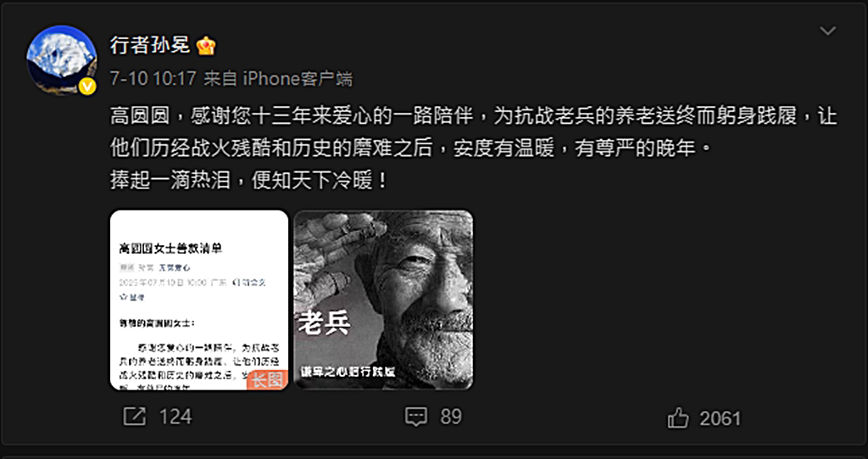
Task: Click the 老兵 caption on the photo
Action: [325, 323]
